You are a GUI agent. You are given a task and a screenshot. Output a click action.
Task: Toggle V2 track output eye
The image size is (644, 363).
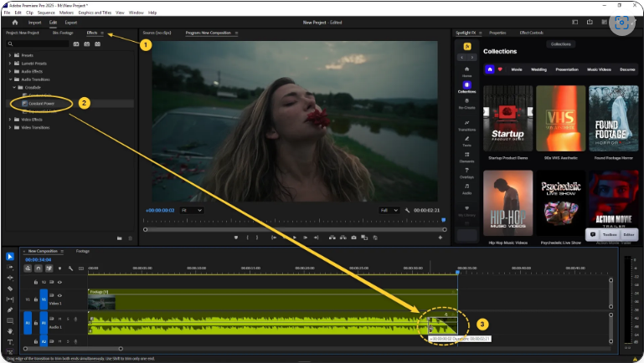coord(59,282)
